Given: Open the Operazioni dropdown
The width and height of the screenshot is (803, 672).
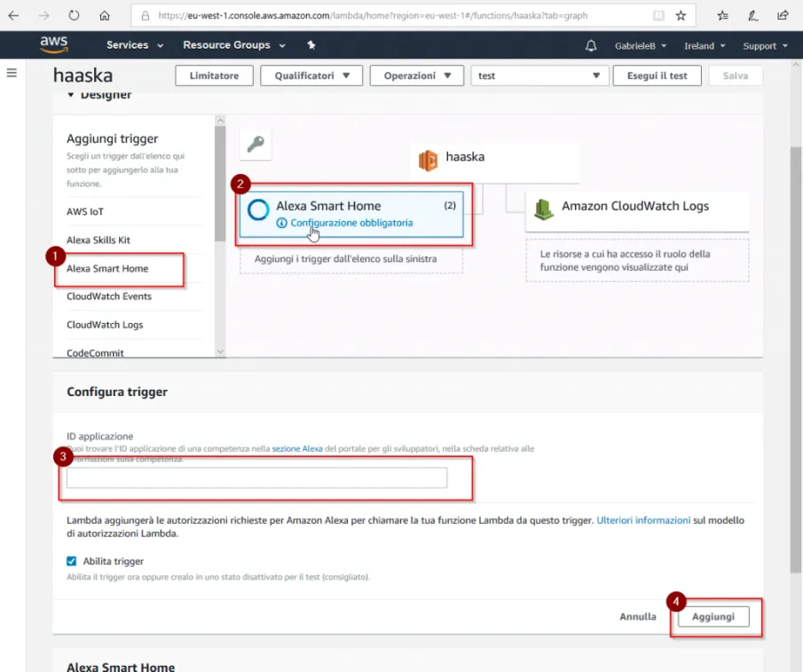Looking at the screenshot, I should tap(417, 75).
